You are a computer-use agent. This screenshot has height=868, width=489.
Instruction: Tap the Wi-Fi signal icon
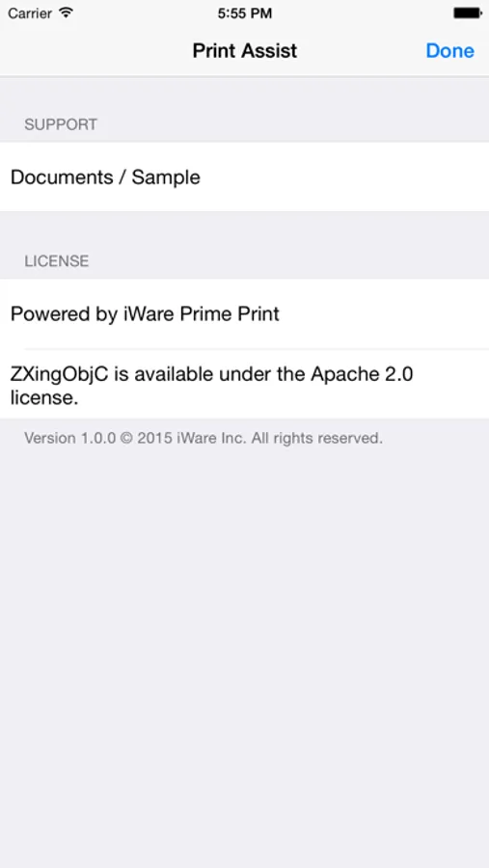click(x=66, y=13)
